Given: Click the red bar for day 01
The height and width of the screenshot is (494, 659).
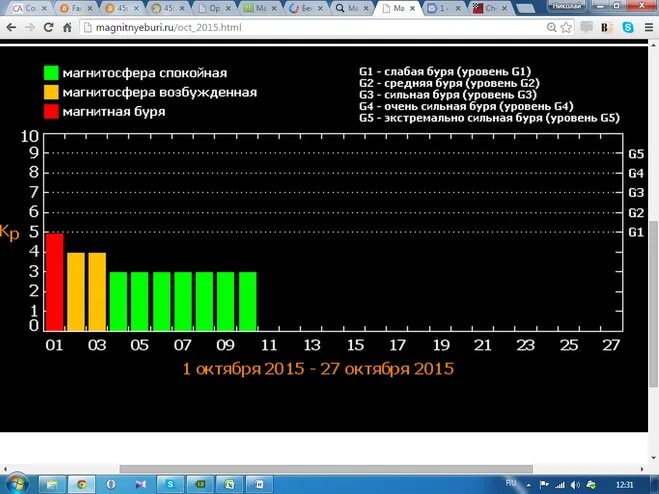Looking at the screenshot, I should coord(54,282).
